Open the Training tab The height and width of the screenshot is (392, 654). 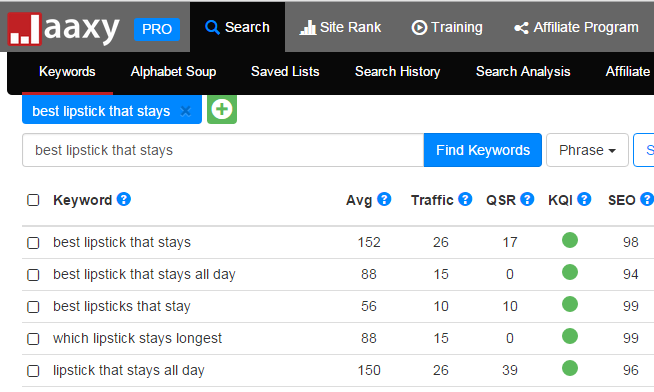[447, 27]
